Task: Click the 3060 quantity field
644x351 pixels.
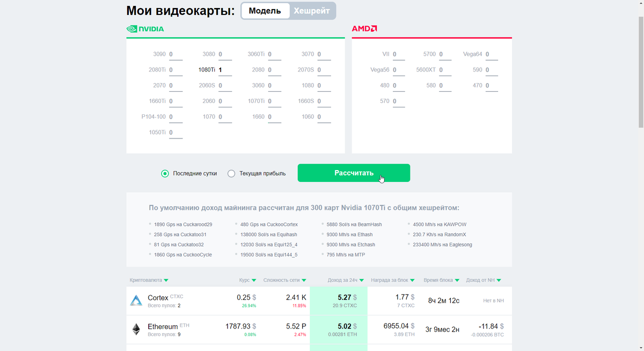Action: pyautogui.click(x=274, y=85)
